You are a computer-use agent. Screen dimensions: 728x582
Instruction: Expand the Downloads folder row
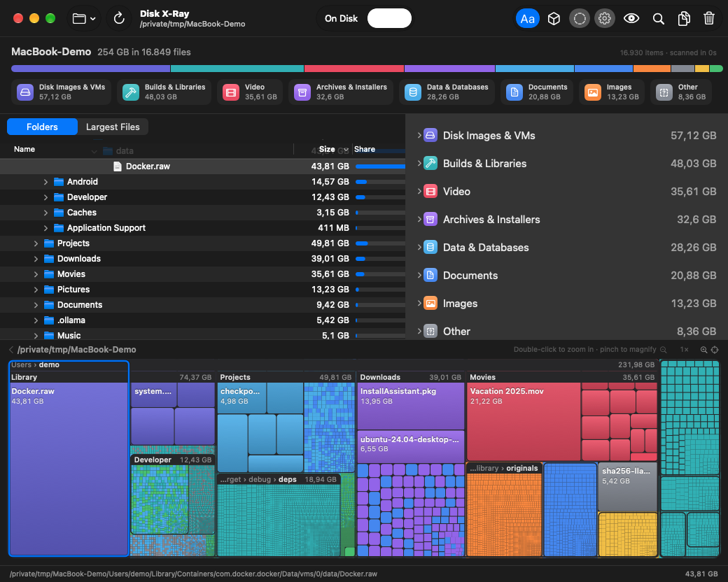[x=36, y=259]
